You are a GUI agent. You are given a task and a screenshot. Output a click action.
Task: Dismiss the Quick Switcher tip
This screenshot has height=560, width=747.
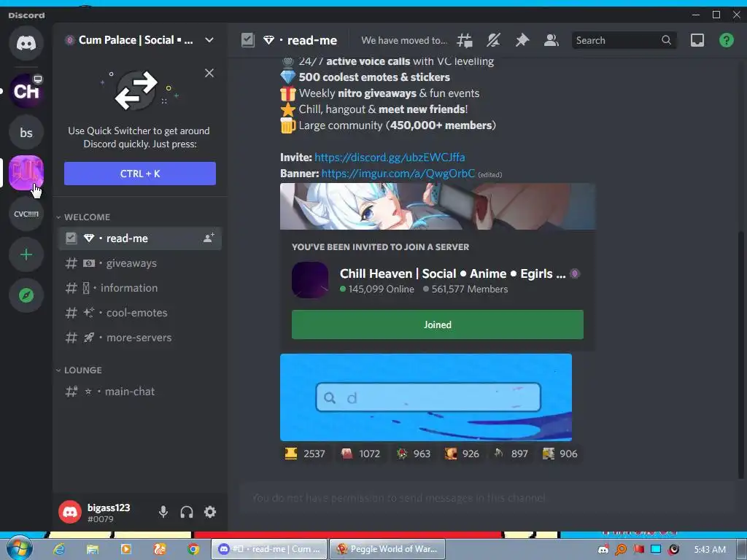coord(209,73)
